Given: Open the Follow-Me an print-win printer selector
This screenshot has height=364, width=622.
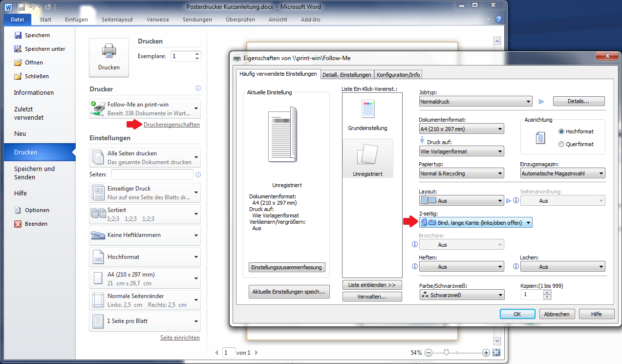Looking at the screenshot, I should 145,109.
